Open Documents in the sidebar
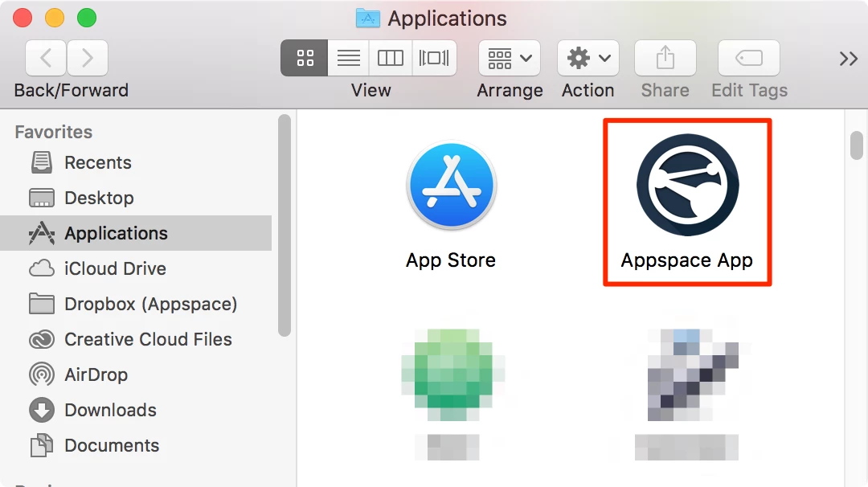This screenshot has height=487, width=868. (x=136, y=445)
